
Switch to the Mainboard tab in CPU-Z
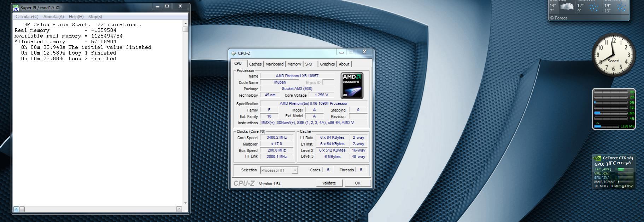pos(274,64)
